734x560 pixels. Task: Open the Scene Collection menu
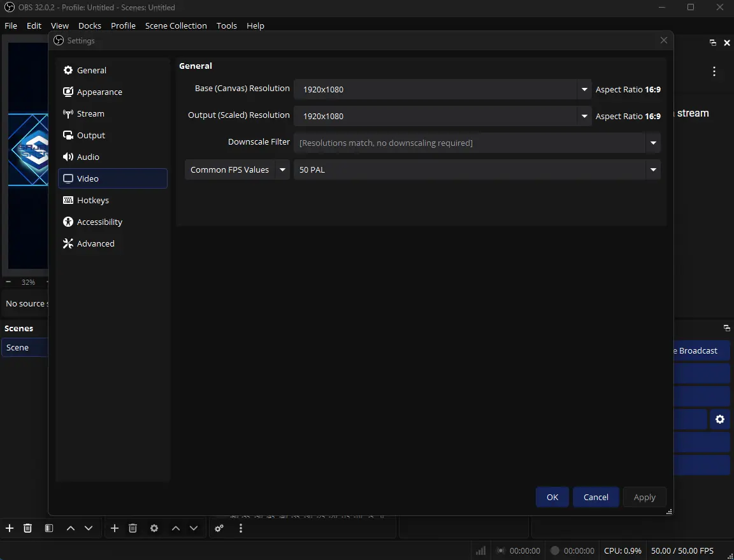point(176,25)
